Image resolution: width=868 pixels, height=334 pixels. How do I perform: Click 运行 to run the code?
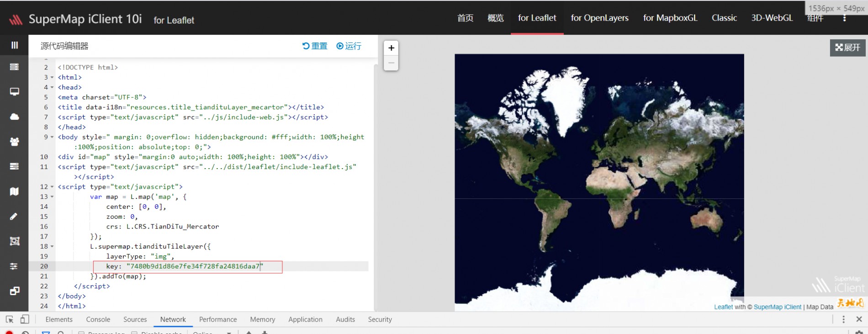(349, 46)
